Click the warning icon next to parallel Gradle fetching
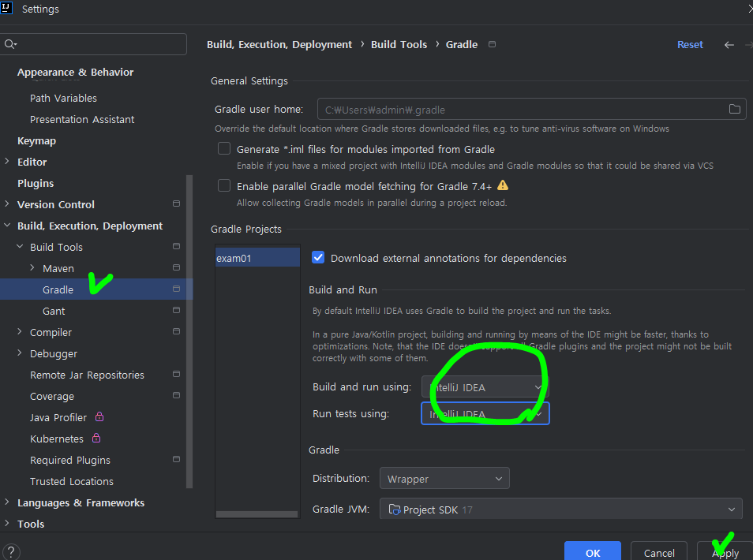Viewport: 753px width, 560px height. (502, 185)
